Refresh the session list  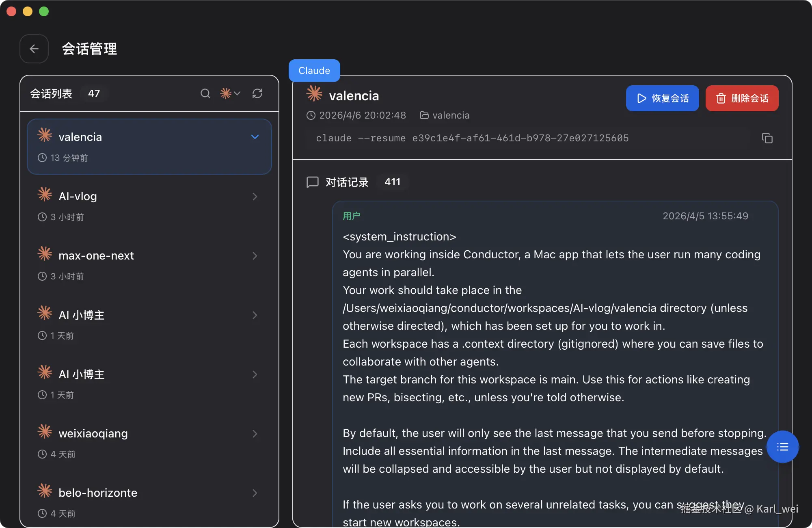(x=257, y=94)
